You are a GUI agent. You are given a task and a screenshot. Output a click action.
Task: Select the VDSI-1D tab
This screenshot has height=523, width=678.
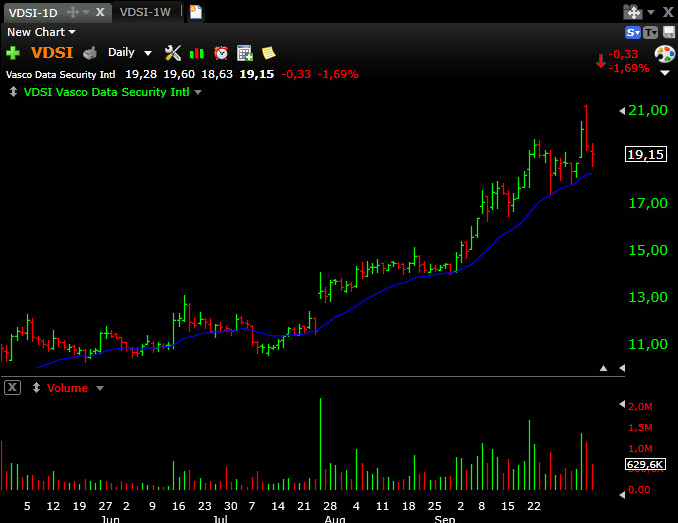(33, 12)
